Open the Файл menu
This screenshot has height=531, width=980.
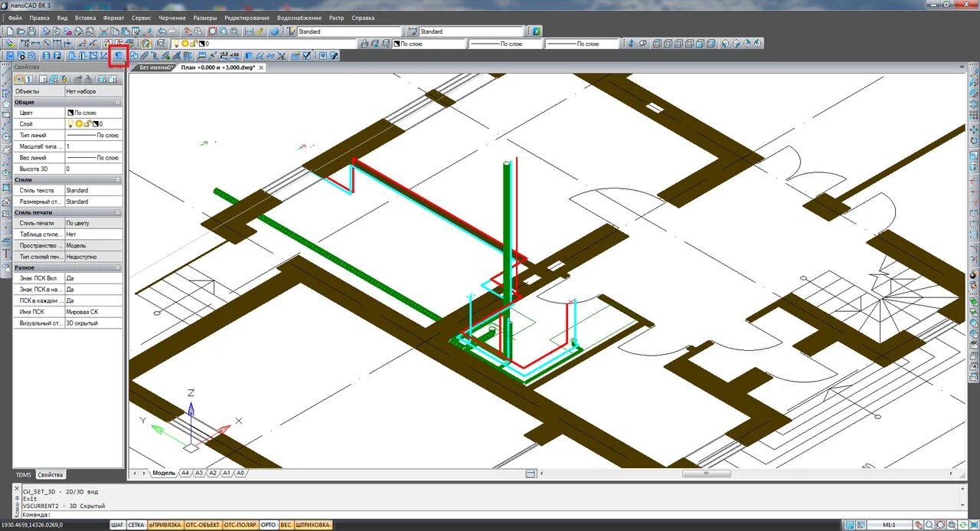(15, 18)
